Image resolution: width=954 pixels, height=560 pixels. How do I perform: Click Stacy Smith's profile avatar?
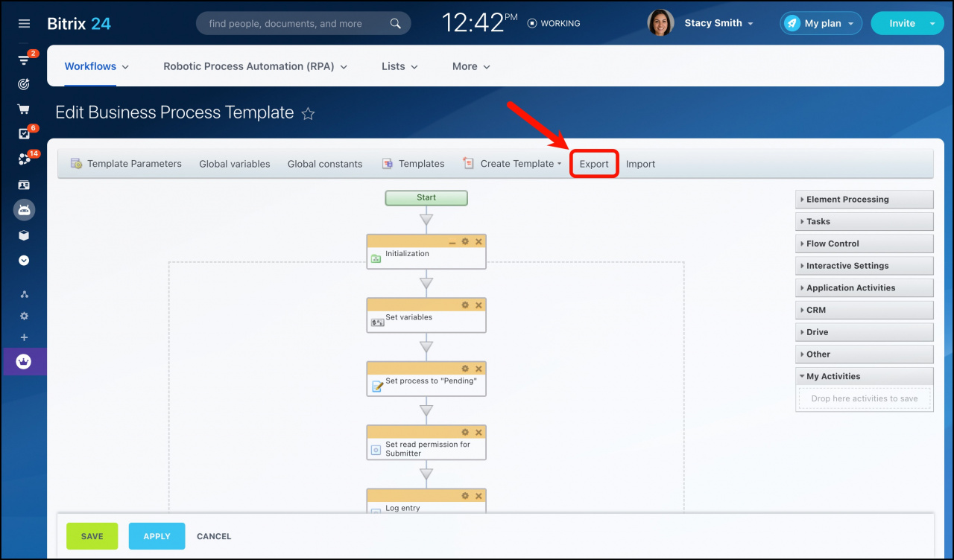(660, 23)
